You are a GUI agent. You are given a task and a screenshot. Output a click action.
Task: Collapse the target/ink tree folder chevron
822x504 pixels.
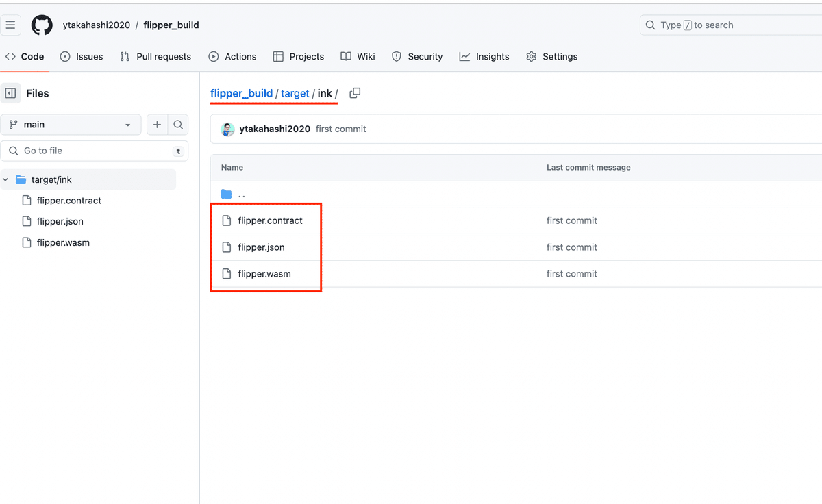6,180
